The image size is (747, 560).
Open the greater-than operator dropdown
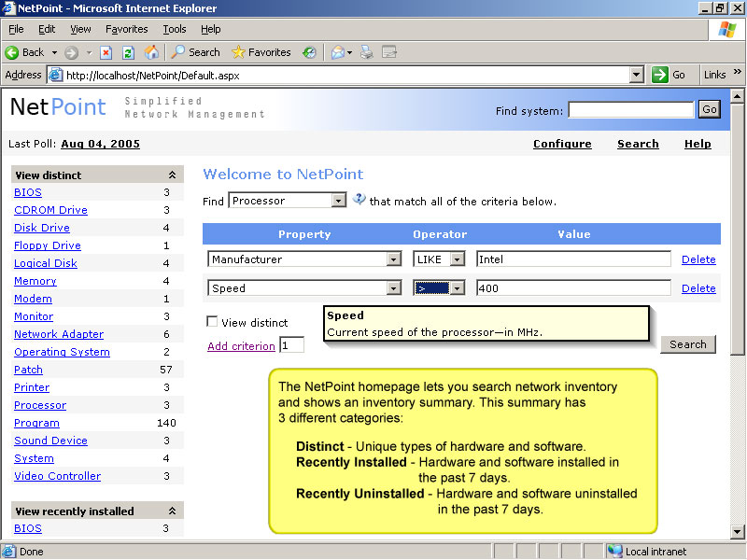tap(458, 288)
